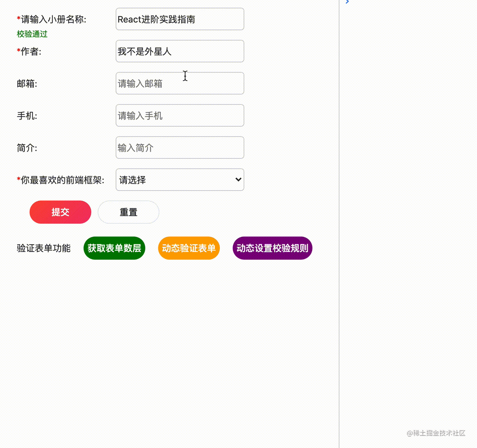Click the 你最喜欢的前端框架 label
The width and height of the screenshot is (477, 448).
pyautogui.click(x=61, y=180)
